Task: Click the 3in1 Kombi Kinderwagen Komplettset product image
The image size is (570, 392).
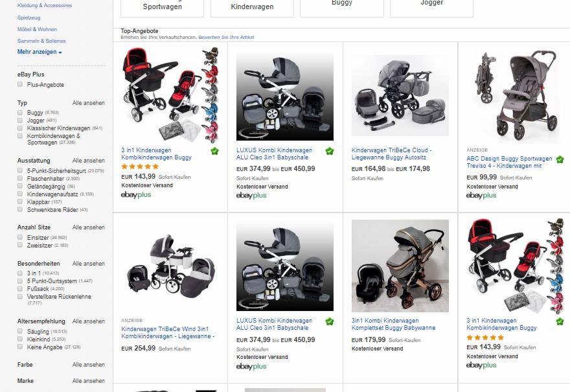Action: pyautogui.click(x=400, y=266)
